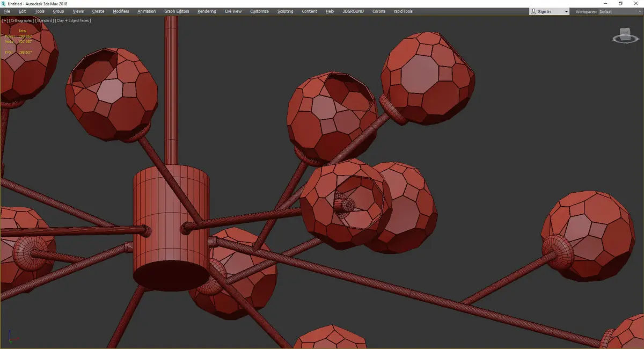Open the [+] viewport general menu
The width and height of the screenshot is (644, 349).
(4, 20)
